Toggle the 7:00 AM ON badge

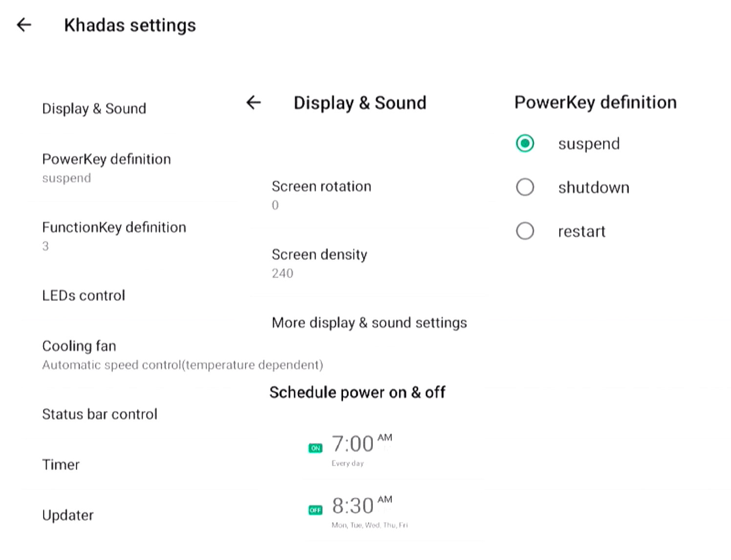(x=315, y=448)
